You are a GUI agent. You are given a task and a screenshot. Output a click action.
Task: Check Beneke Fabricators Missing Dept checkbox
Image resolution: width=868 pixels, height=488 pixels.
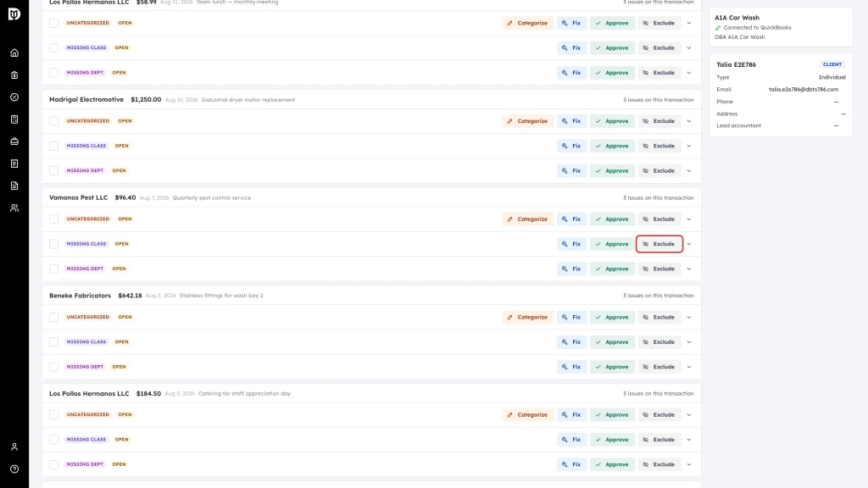53,367
